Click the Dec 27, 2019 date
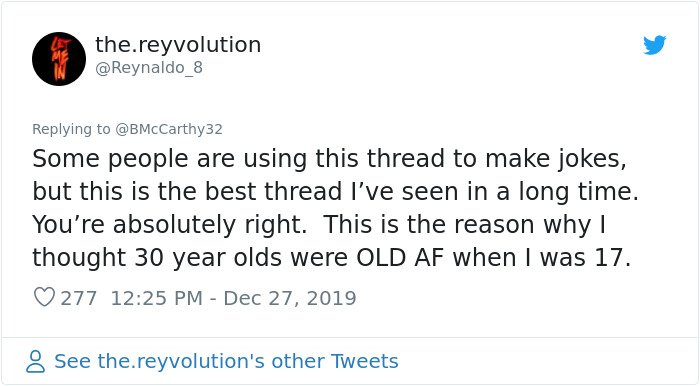This screenshot has height=386, width=700. point(290,298)
